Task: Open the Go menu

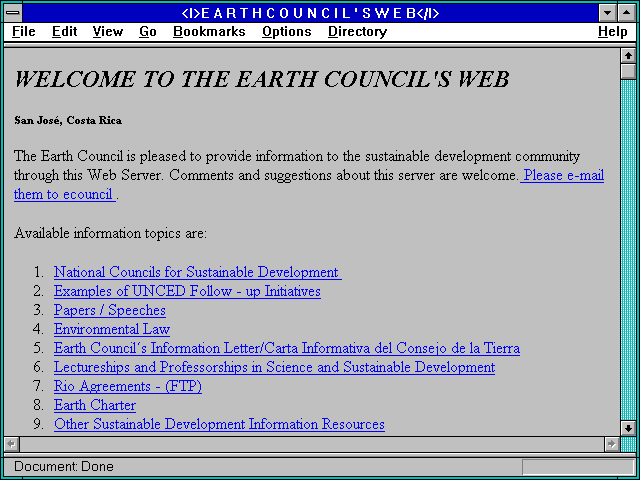Action: (148, 31)
